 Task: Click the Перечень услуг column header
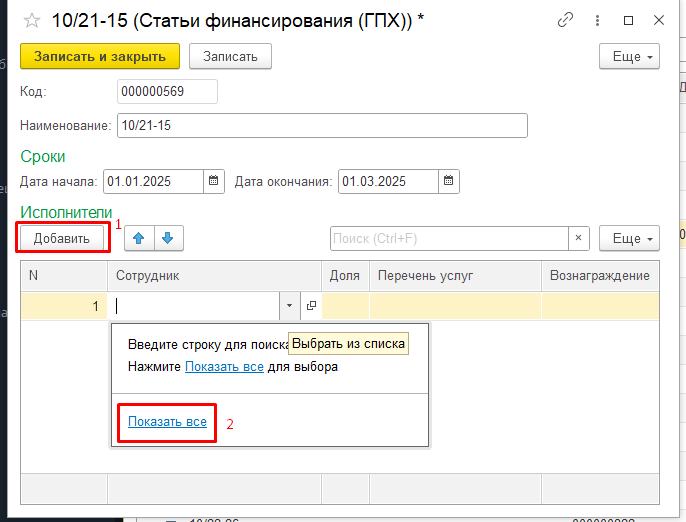click(455, 276)
